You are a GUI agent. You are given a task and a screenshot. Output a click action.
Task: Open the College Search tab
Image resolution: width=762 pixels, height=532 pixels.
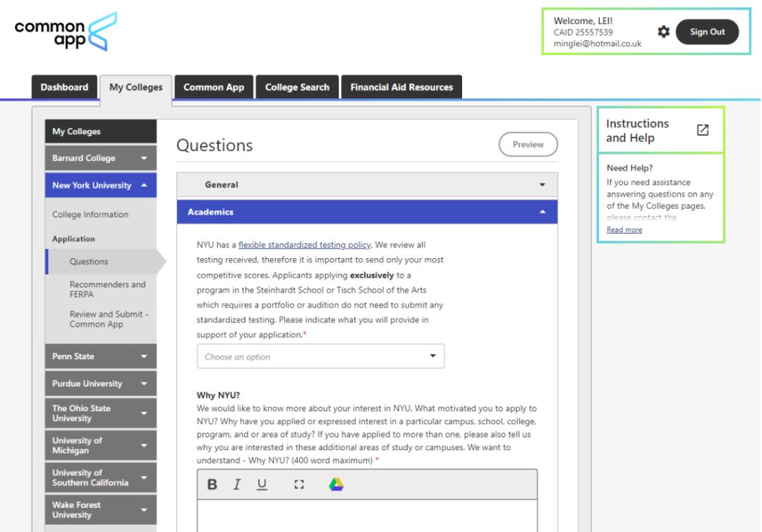click(297, 87)
